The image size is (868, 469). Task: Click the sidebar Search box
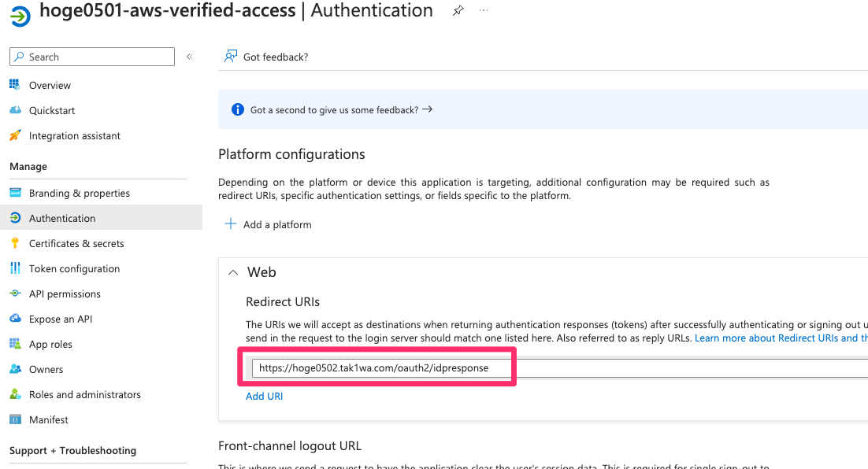tap(92, 57)
